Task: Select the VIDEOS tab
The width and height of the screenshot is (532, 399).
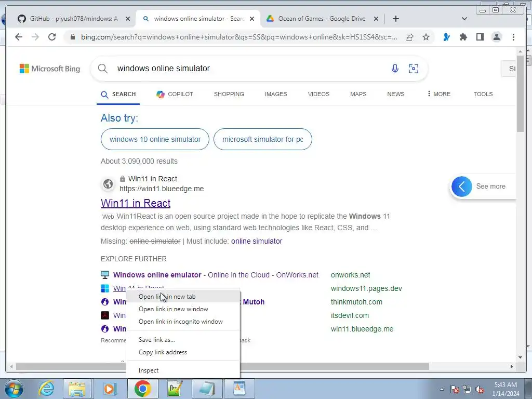Action: click(318, 95)
